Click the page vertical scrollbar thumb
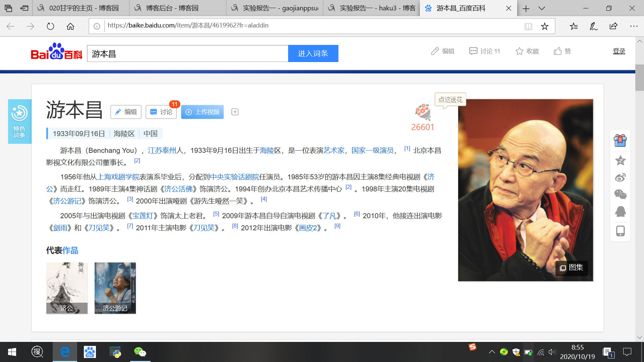This screenshot has width=644, height=362. 639,77
